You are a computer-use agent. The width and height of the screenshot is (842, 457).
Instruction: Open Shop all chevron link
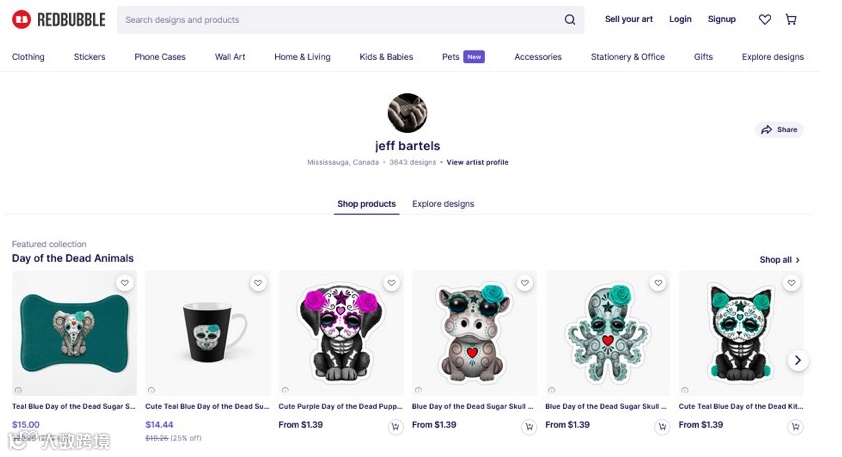[x=780, y=260]
